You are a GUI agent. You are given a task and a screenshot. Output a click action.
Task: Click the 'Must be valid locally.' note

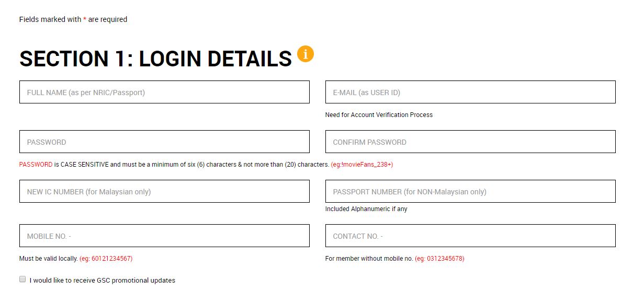pos(49,259)
